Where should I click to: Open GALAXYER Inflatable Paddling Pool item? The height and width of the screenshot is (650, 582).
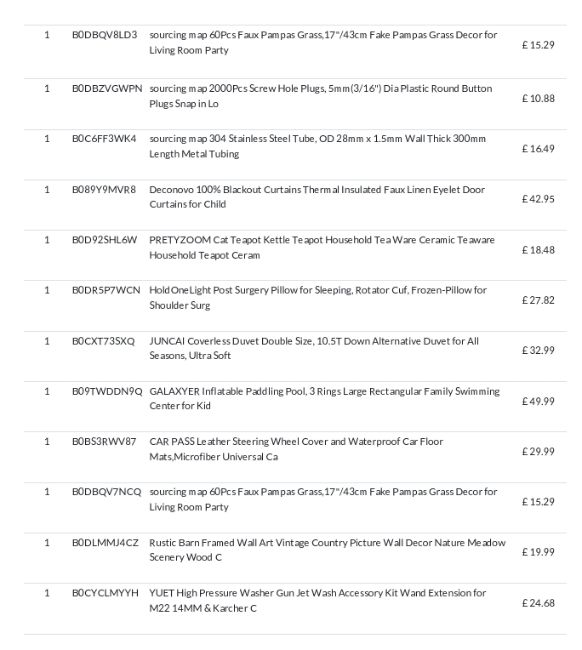click(324, 398)
